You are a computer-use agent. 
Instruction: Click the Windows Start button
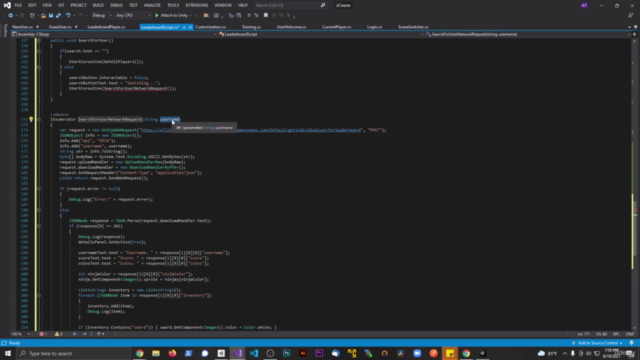click(8, 353)
